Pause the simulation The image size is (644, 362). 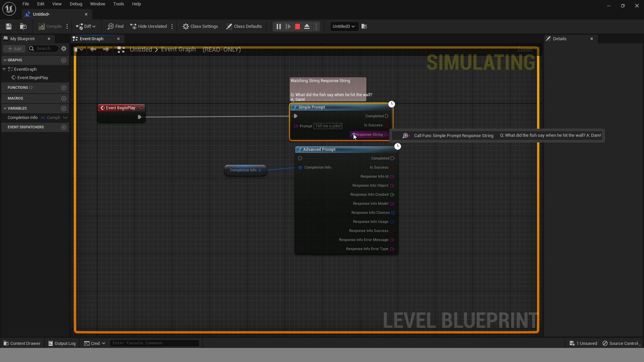tap(278, 26)
